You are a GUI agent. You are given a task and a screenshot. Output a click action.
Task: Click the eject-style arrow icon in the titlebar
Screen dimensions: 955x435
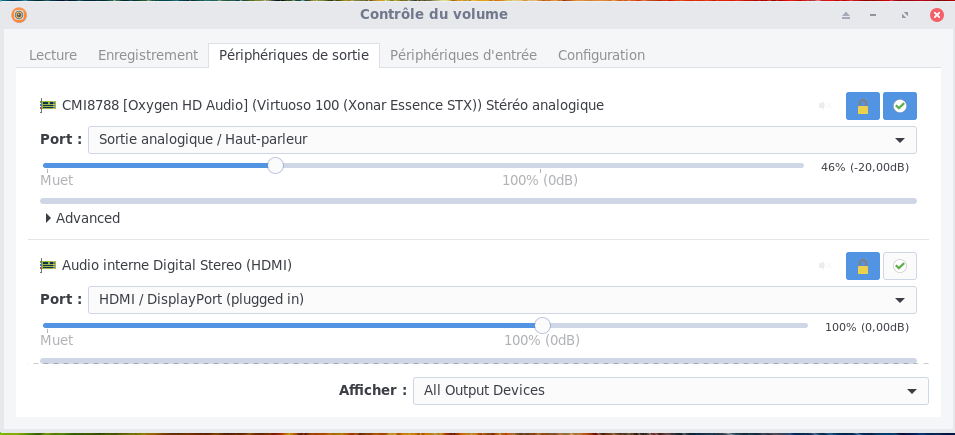click(x=845, y=15)
